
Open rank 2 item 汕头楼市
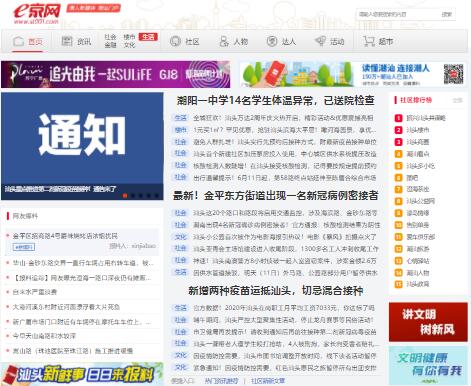tap(418, 130)
